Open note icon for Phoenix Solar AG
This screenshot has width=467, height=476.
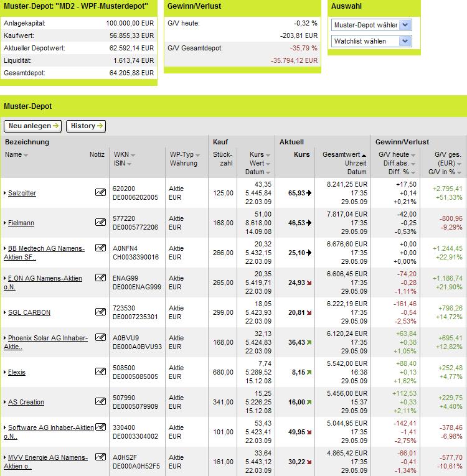(x=101, y=337)
